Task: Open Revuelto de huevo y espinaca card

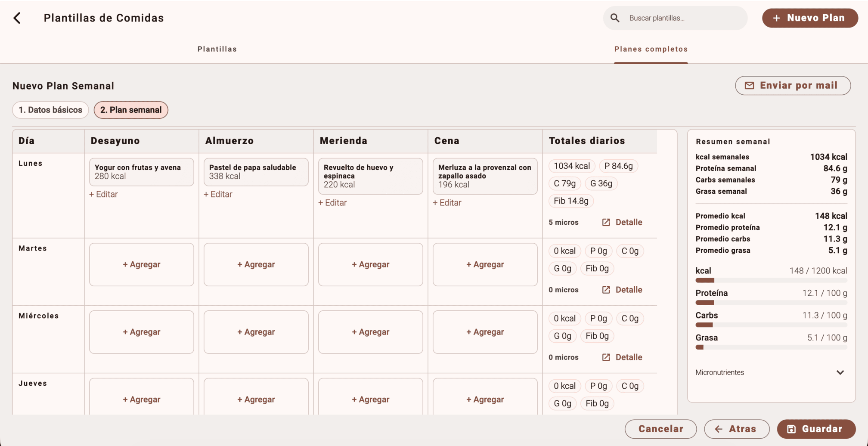Action: (371, 176)
